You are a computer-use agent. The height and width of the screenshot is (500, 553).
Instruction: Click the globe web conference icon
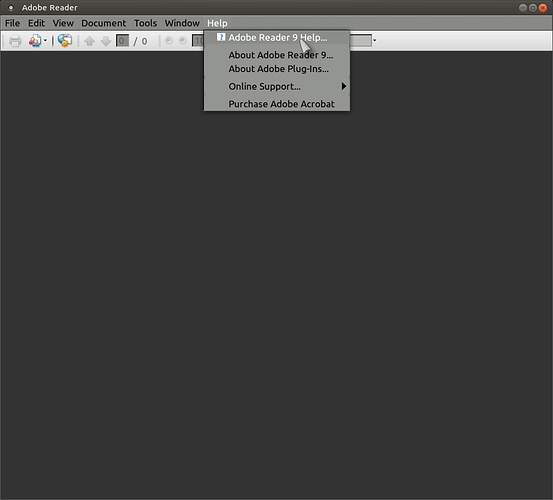pos(65,41)
